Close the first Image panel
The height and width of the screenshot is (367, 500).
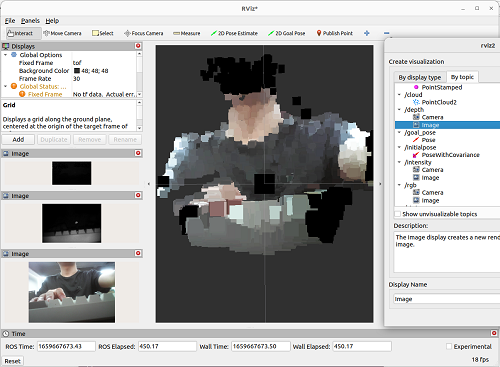point(138,153)
